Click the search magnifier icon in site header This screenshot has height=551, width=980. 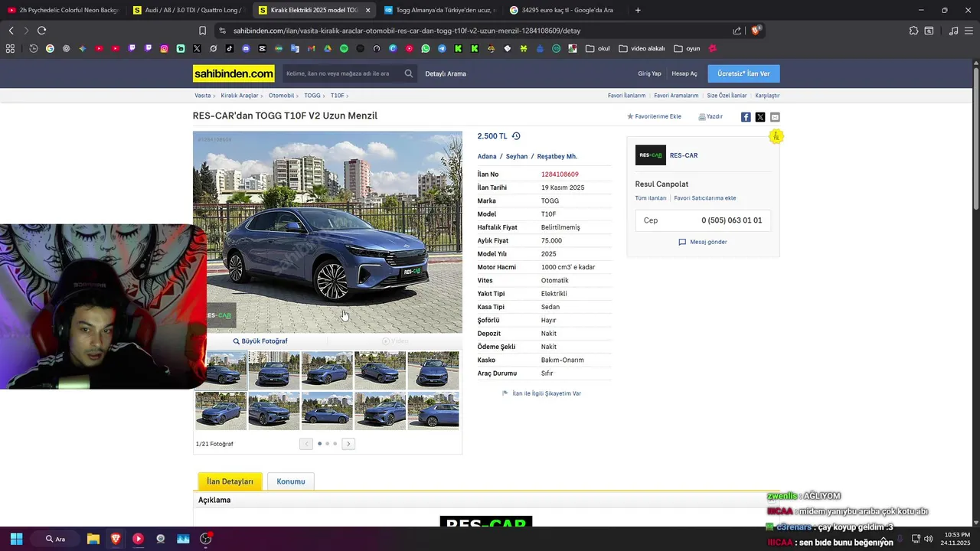click(409, 73)
